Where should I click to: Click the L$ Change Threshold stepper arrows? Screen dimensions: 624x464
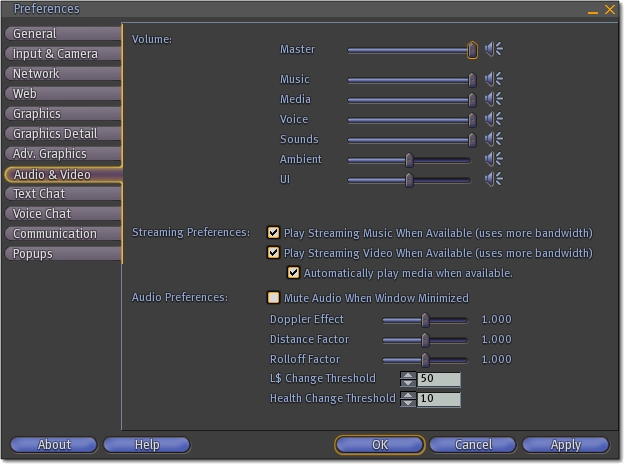click(407, 379)
